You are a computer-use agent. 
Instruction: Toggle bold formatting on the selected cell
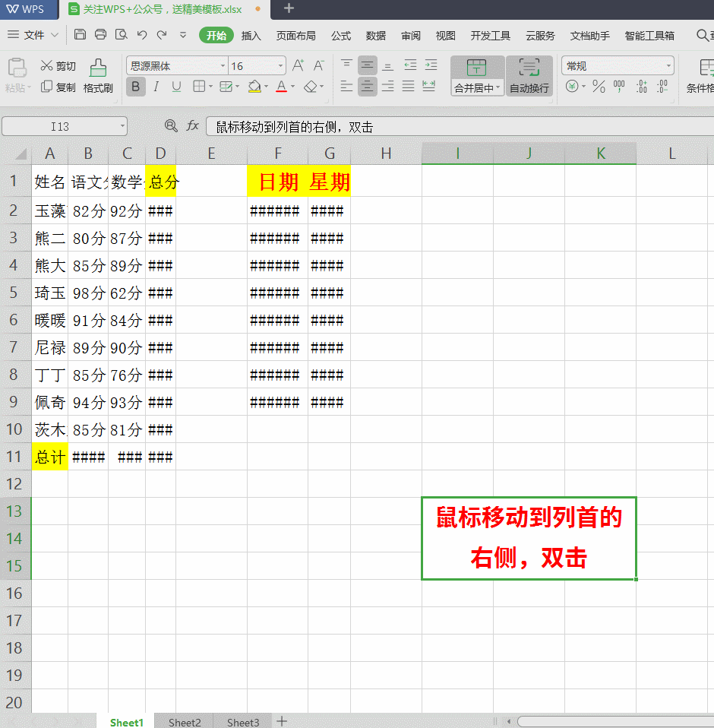coord(135,87)
